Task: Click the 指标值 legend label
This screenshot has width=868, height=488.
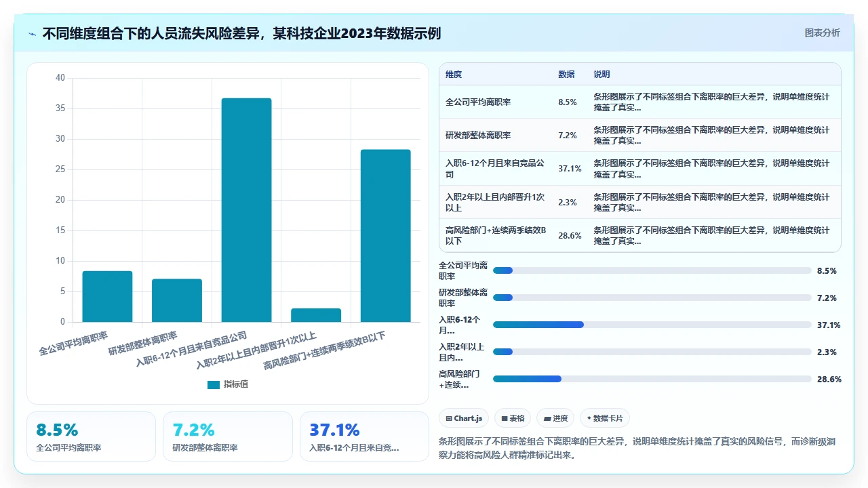Action: 236,384
